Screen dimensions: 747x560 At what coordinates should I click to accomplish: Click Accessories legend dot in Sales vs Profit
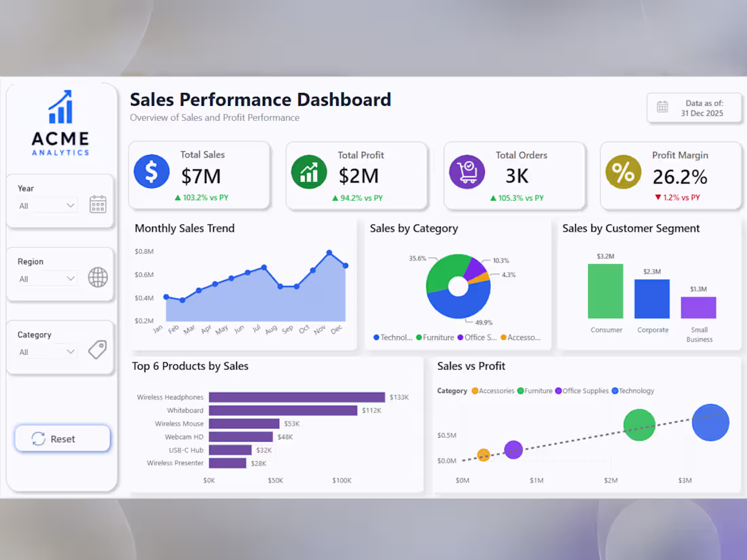pos(475,391)
